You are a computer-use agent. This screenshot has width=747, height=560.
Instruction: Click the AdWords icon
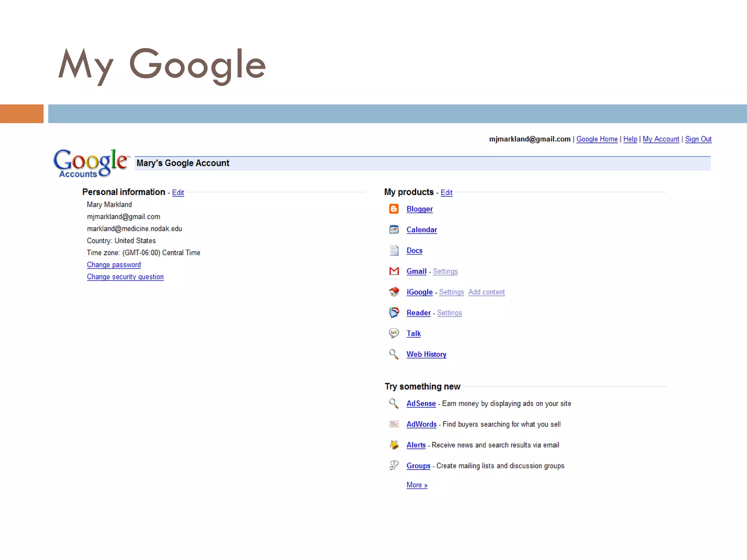click(394, 424)
